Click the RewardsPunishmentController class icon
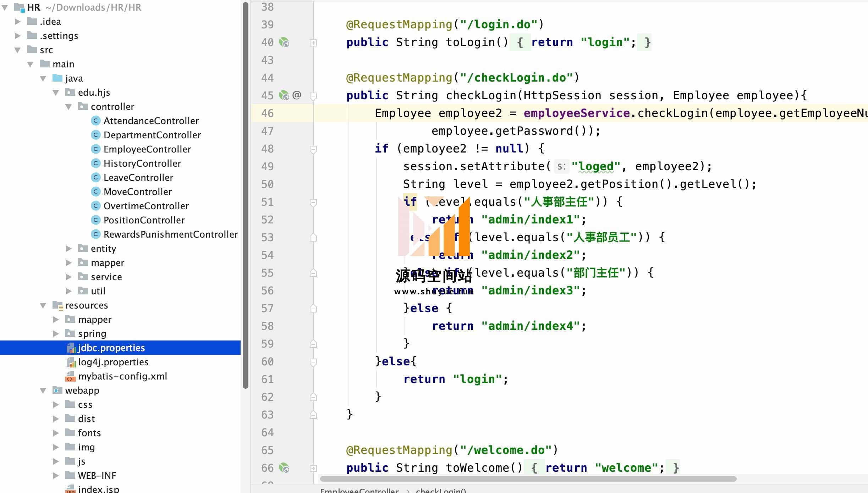Viewport: 868px width, 493px height. click(x=95, y=234)
